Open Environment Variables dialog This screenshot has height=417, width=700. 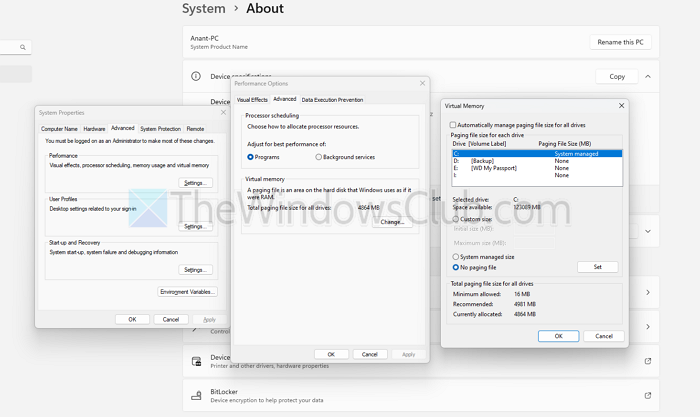(x=188, y=292)
